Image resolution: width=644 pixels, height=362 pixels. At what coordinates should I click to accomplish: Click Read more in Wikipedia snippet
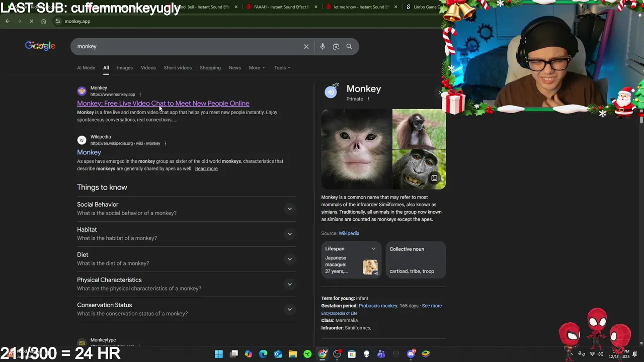click(x=206, y=169)
